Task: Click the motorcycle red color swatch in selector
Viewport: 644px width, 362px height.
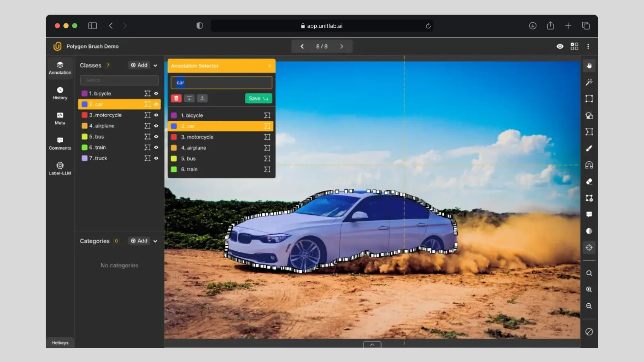Action: pos(174,137)
